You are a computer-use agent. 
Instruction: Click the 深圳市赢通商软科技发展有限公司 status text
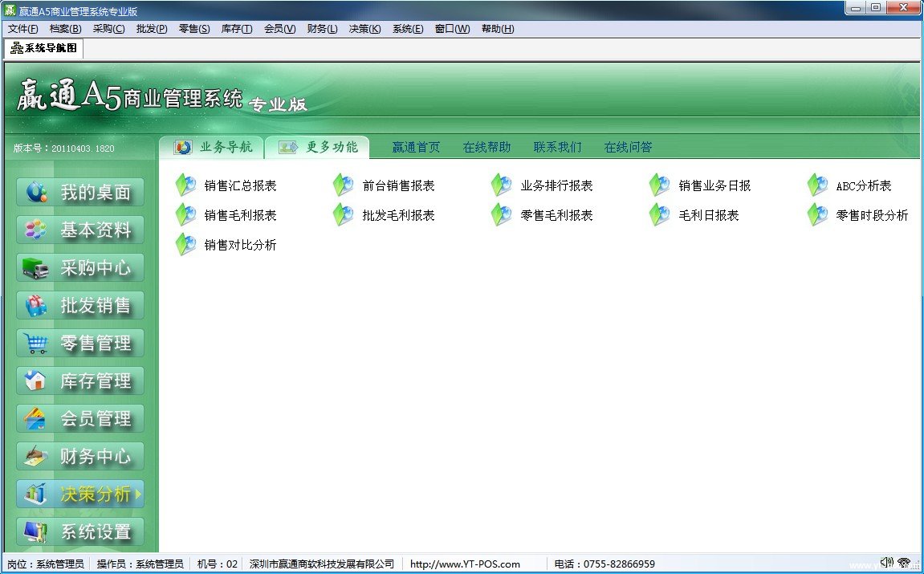322,564
